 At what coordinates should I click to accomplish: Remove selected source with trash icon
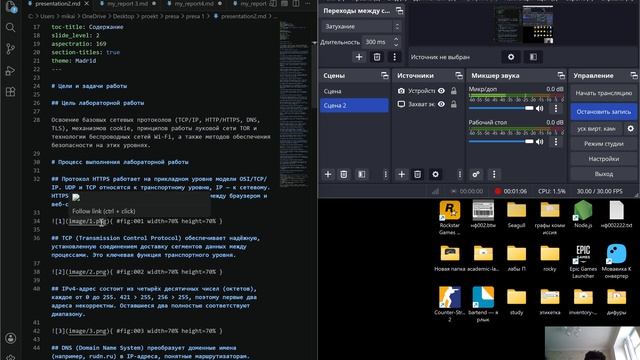[x=417, y=174]
